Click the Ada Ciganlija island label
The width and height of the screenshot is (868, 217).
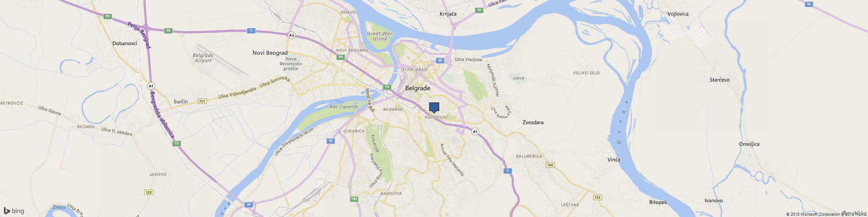[x=343, y=106]
